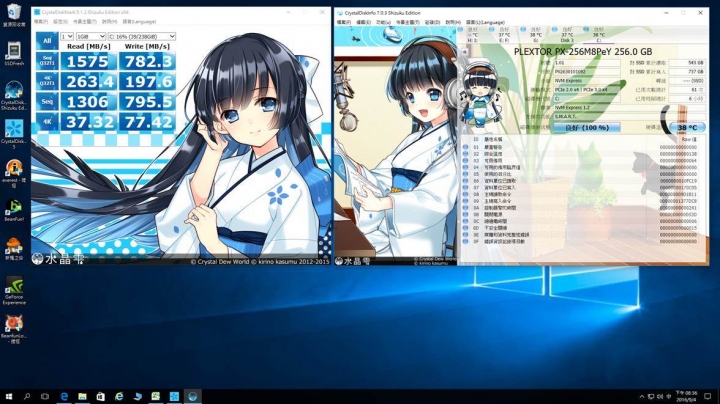
Task: Click the 263.4 read result
Action: coord(88,81)
